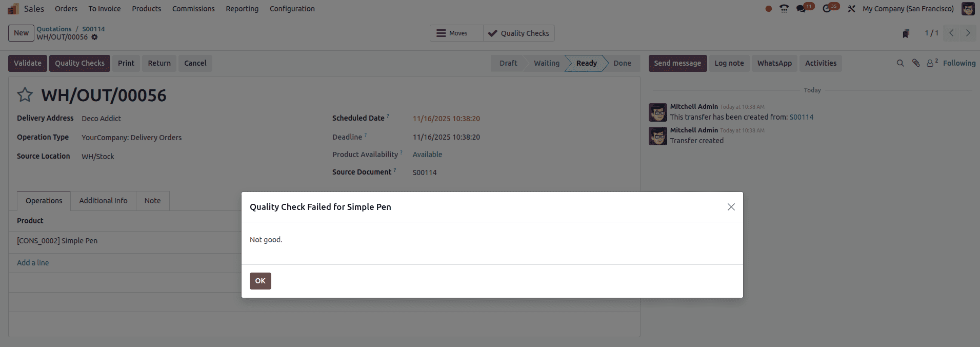Click Add a line link

(33, 263)
